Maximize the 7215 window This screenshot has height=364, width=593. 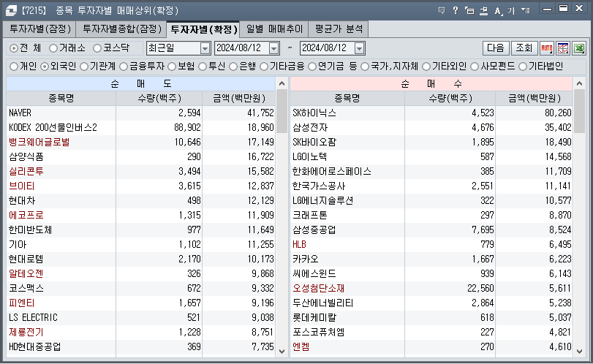click(563, 8)
